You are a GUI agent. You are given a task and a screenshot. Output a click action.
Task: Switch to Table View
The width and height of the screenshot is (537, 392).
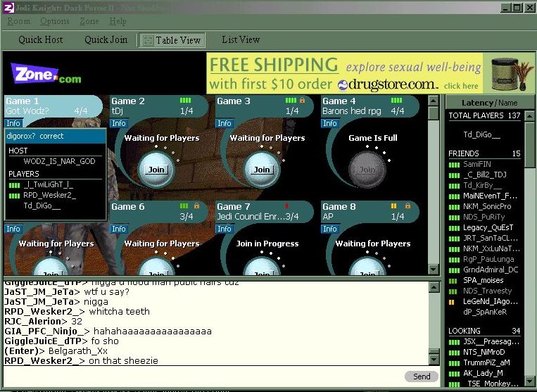tap(172, 40)
